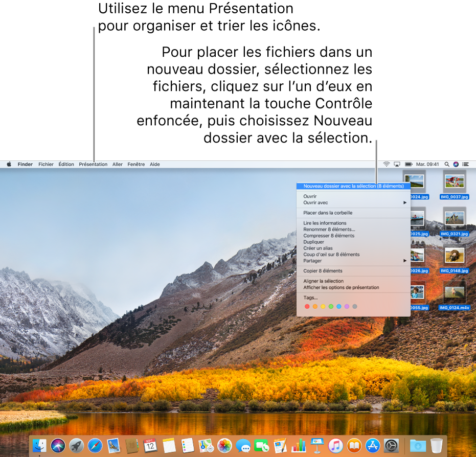This screenshot has height=457, width=476.
Task: Apply the gray tag color
Action: pyautogui.click(x=355, y=307)
